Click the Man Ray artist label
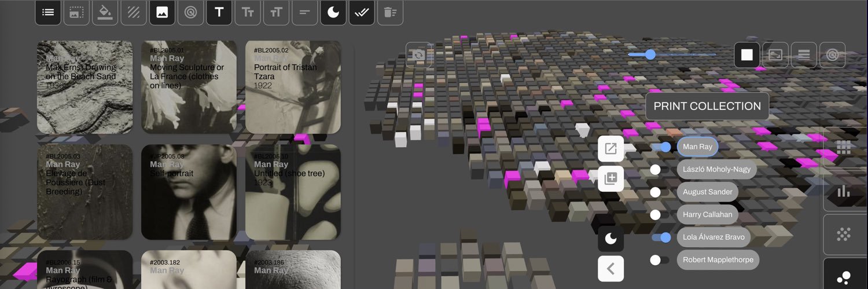 coord(697,147)
